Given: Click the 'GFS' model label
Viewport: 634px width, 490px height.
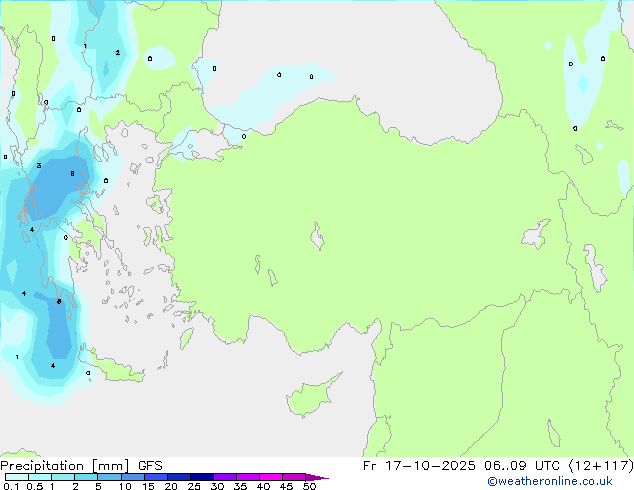Looking at the screenshot, I should pyautogui.click(x=150, y=466).
